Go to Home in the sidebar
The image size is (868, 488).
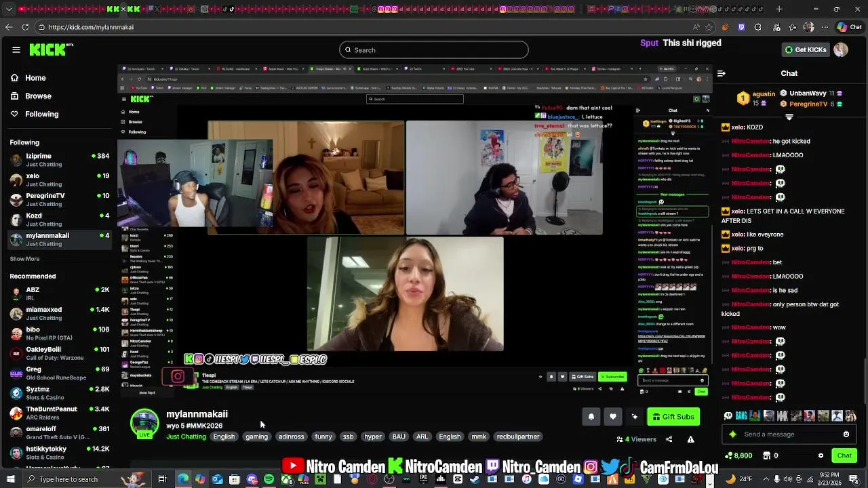point(28,78)
